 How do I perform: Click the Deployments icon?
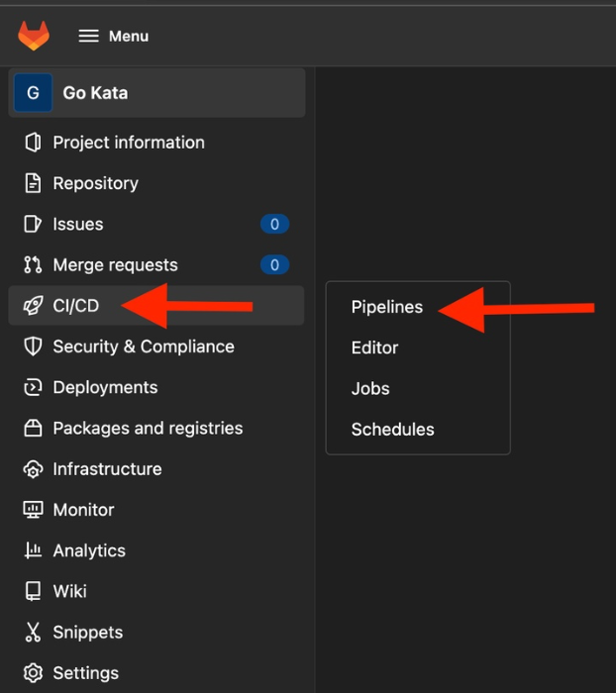[33, 387]
